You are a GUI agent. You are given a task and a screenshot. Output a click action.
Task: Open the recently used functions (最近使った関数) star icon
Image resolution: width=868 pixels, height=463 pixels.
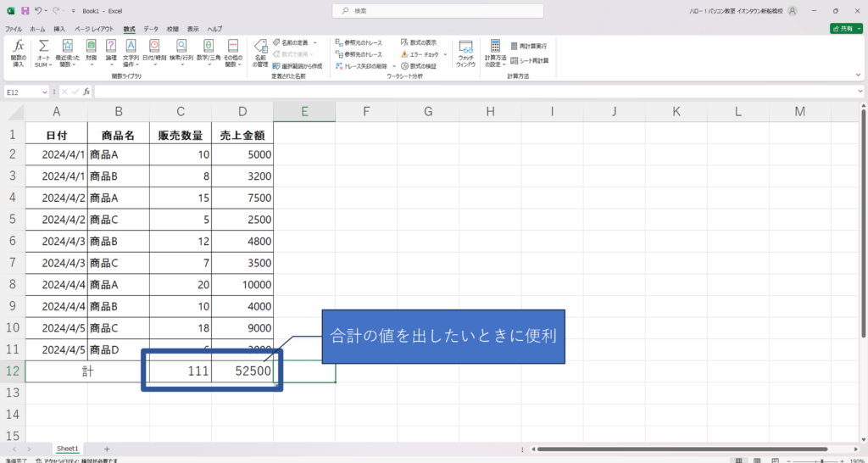68,47
